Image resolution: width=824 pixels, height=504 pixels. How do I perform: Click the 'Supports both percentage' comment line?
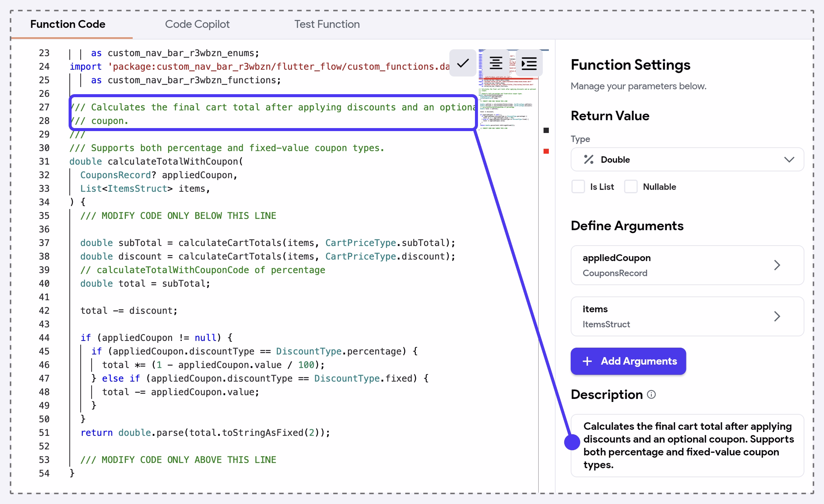[x=227, y=148]
